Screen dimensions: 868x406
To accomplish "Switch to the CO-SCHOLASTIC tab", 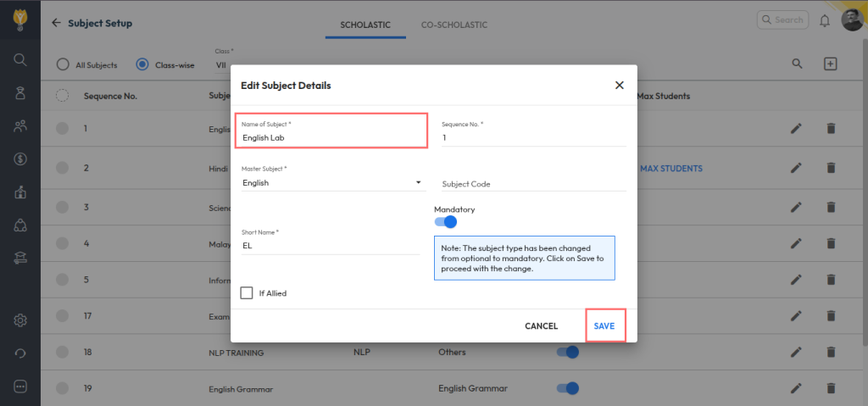I will click(x=453, y=25).
